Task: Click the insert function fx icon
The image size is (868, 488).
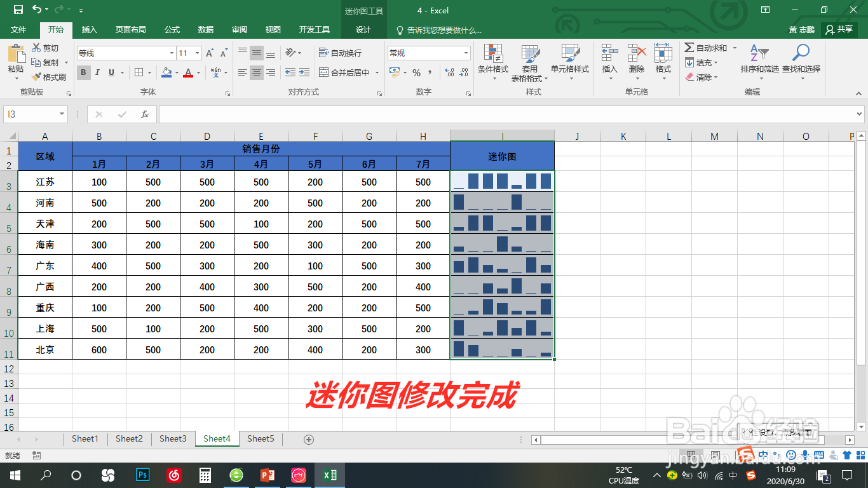Action: pos(145,114)
